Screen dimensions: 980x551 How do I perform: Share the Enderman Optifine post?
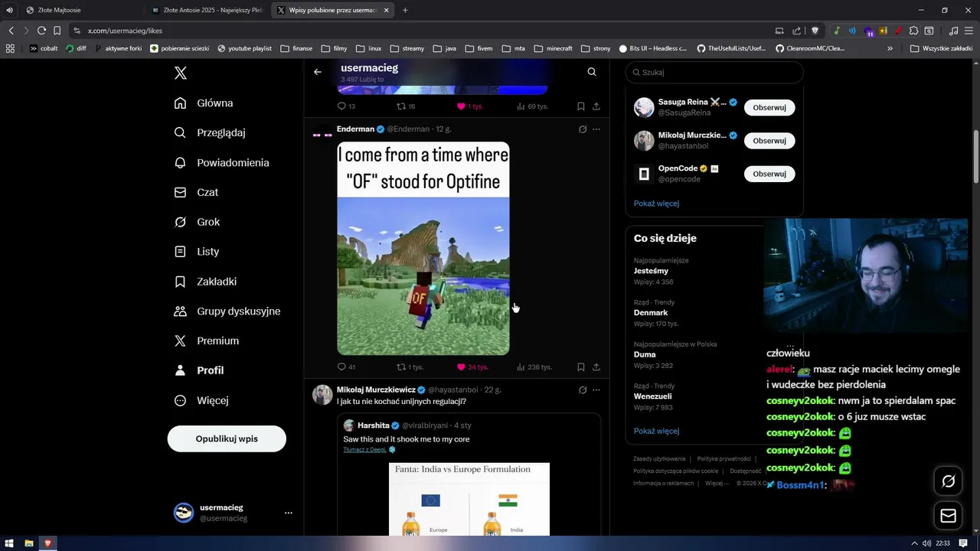tap(596, 367)
